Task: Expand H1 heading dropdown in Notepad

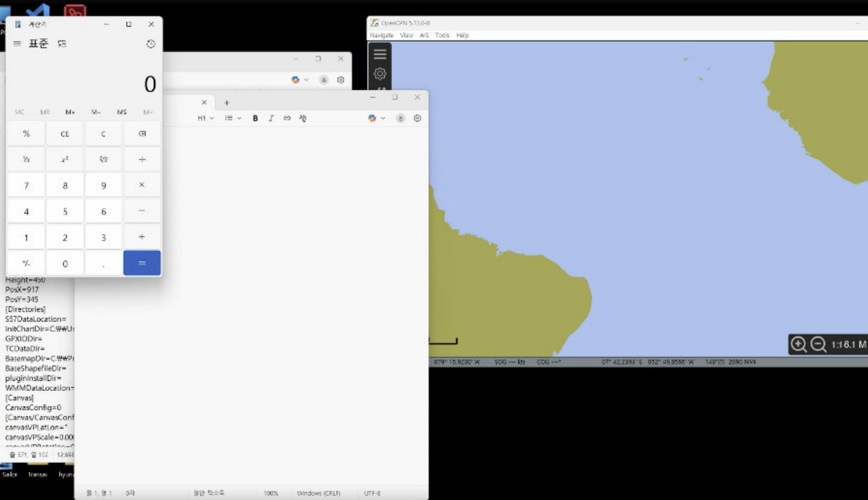Action: pos(206,118)
